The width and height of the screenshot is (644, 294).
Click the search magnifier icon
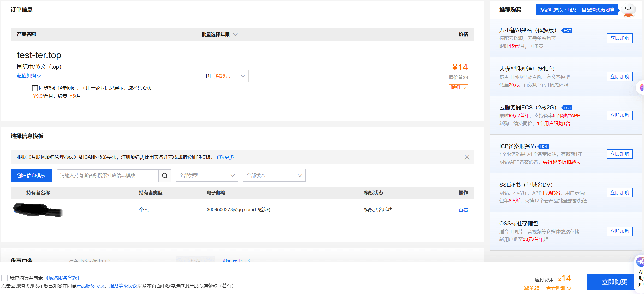coord(165,175)
